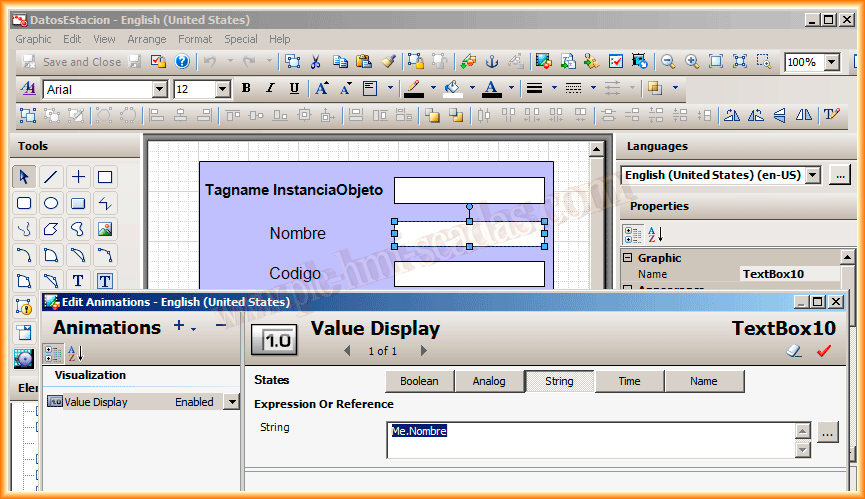Click the browse button beside String field
This screenshot has width=865, height=499.
[827, 433]
